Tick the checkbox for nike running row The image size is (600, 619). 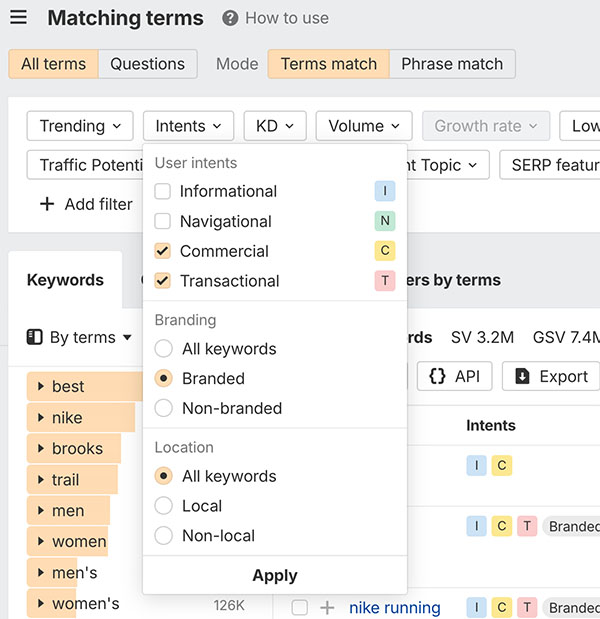click(x=300, y=608)
